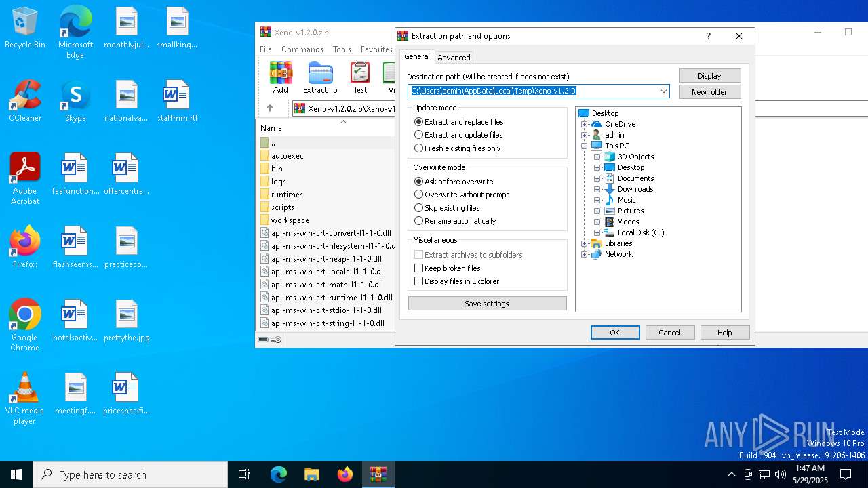Expand the Local Disk (C:) node
Screen dimensions: 868x488
click(x=597, y=233)
